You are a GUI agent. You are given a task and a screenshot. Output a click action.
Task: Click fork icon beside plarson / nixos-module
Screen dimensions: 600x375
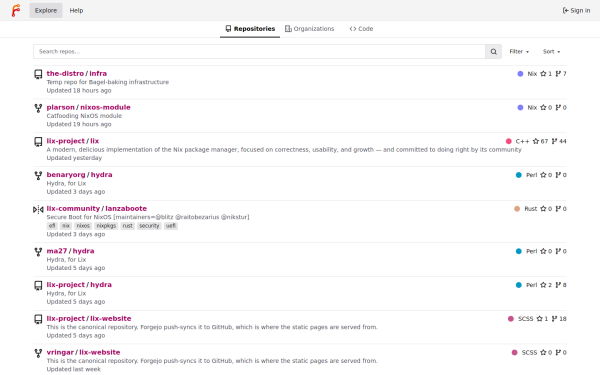click(38, 108)
